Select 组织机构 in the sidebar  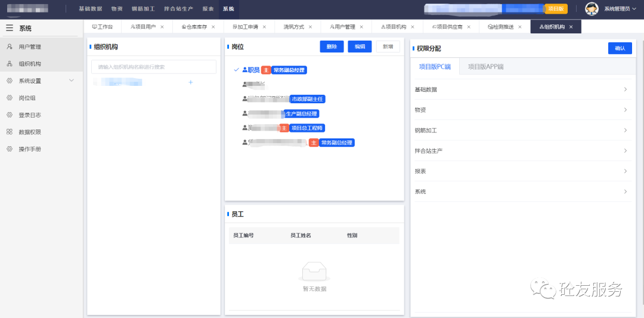[x=29, y=64]
